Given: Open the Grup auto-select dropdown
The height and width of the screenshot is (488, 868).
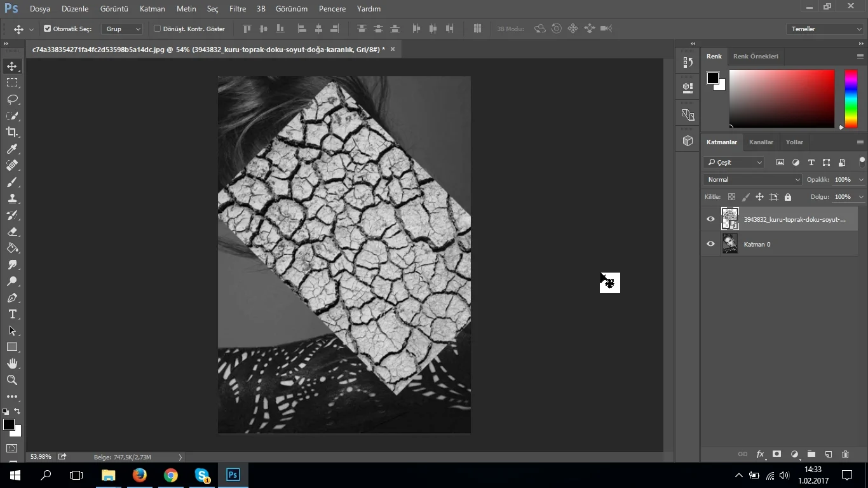Looking at the screenshot, I should [123, 29].
